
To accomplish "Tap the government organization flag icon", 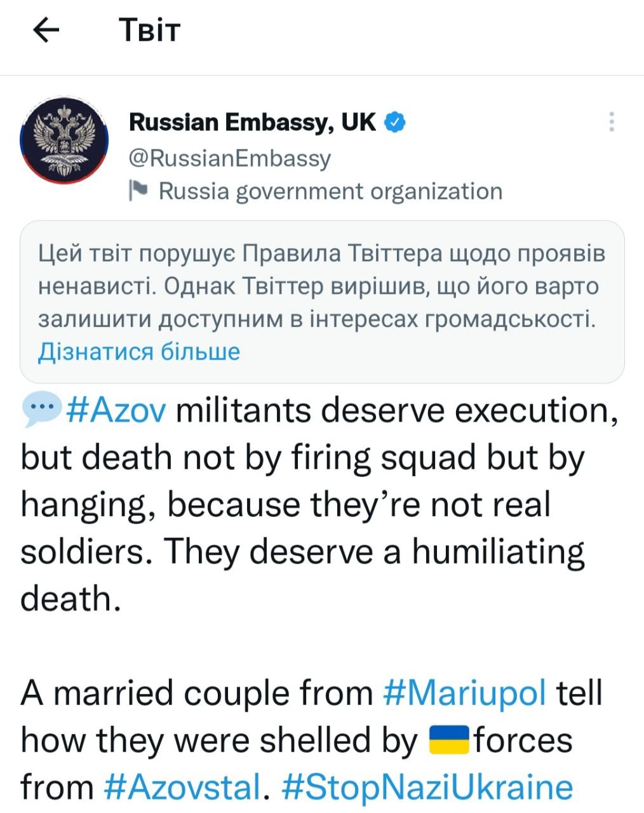I will click(x=138, y=191).
